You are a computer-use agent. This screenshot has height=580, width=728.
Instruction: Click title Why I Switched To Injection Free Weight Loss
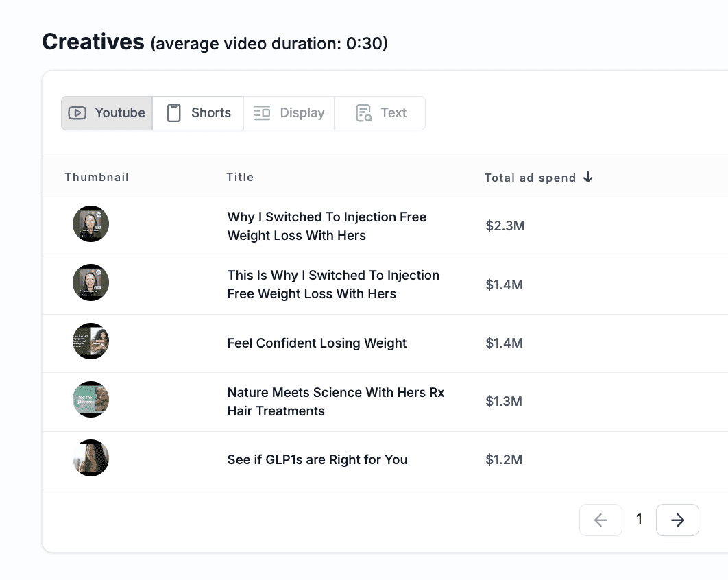[x=327, y=226]
